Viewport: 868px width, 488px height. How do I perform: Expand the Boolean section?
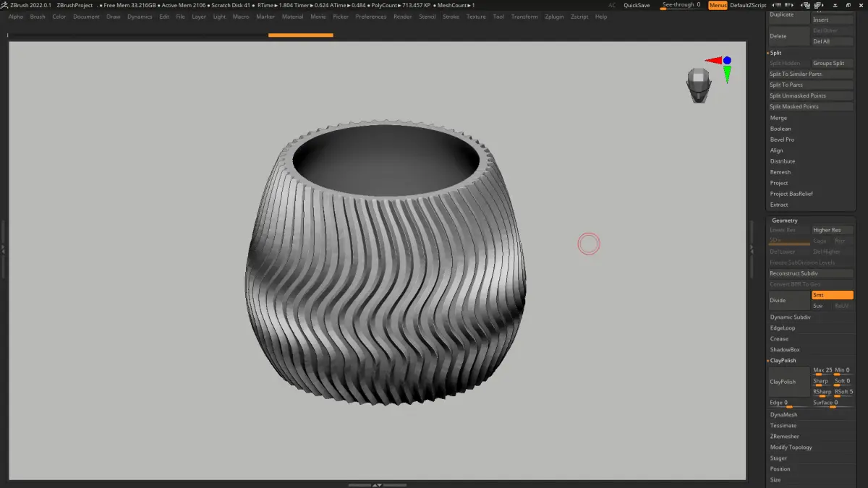point(780,129)
